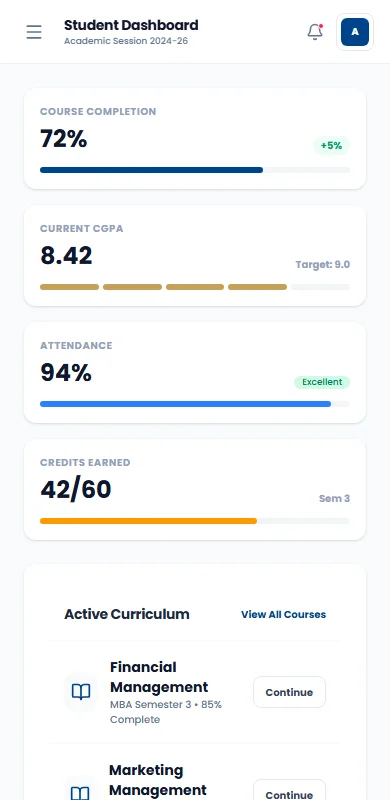This screenshot has height=800, width=390.
Task: Open the View All Courses link
Action: point(283,614)
